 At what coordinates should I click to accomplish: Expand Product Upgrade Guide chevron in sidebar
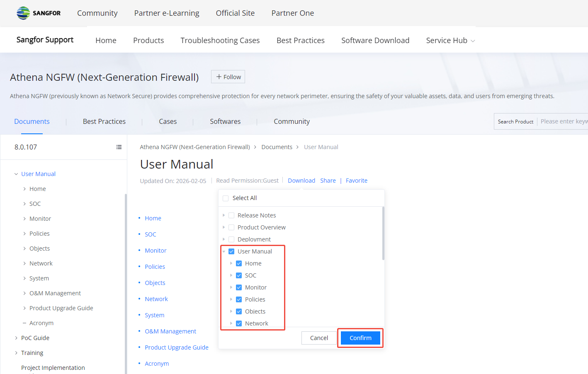coord(24,308)
